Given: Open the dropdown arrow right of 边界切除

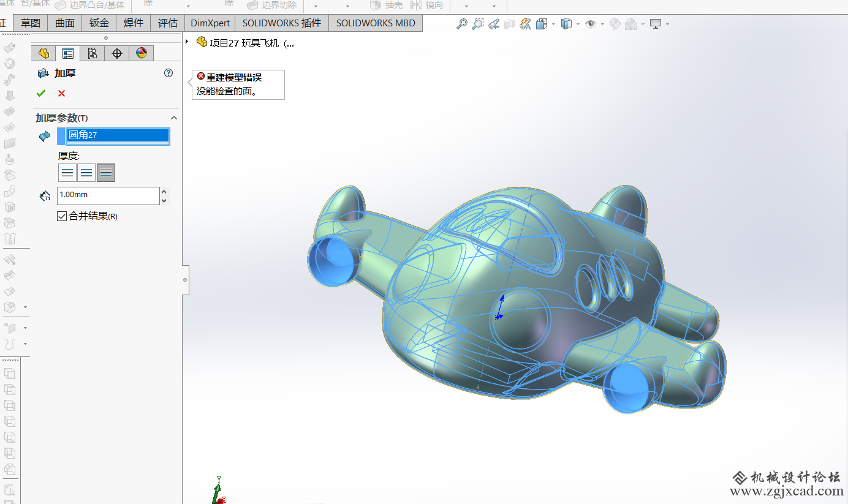Looking at the screenshot, I should point(316,6).
